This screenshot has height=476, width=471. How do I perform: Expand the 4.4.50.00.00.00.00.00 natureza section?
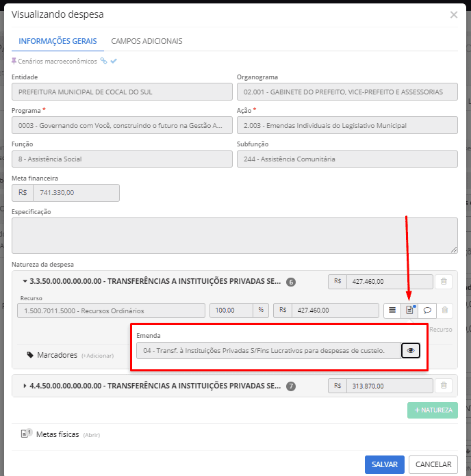[x=25, y=386]
